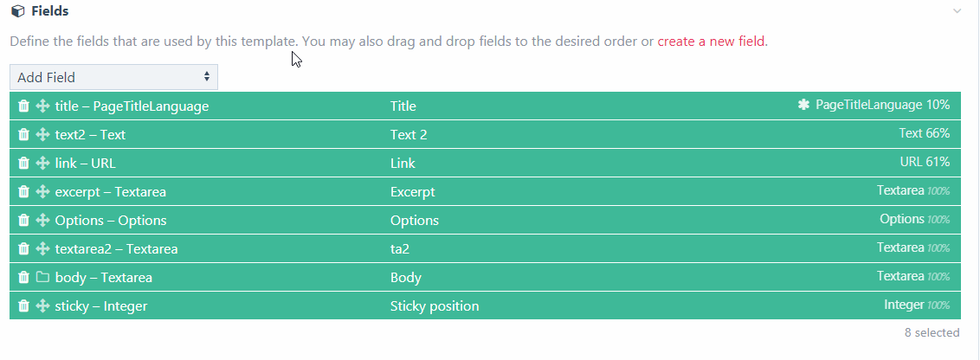The height and width of the screenshot is (360, 980).
Task: Collapse the Fields section chevron
Action: tap(957, 11)
